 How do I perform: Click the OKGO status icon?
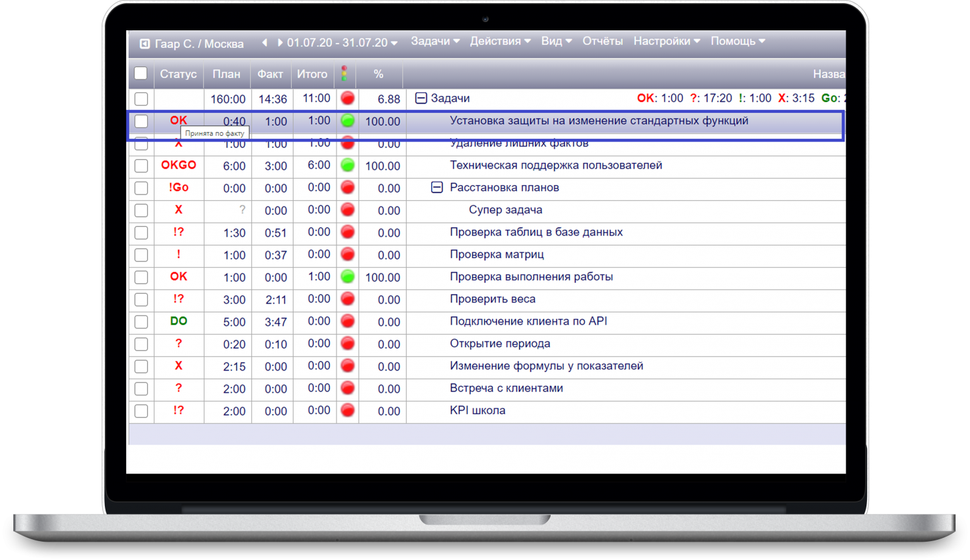179,165
